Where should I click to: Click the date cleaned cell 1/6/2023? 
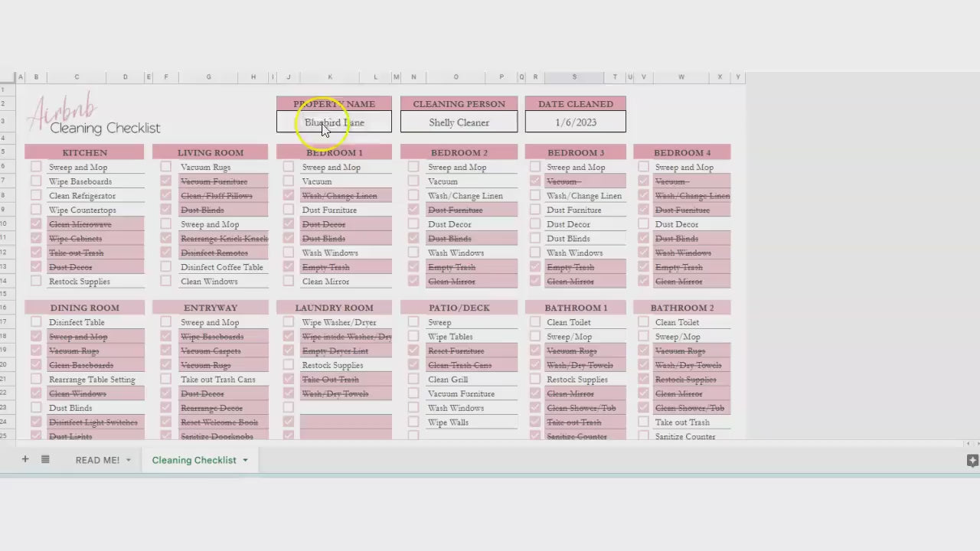click(x=575, y=122)
